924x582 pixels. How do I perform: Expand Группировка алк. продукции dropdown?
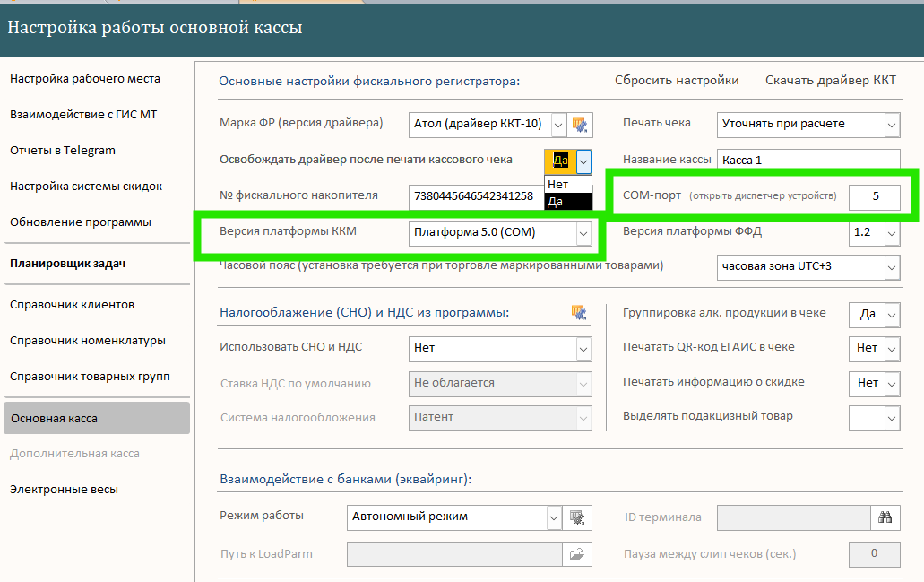pyautogui.click(x=892, y=315)
